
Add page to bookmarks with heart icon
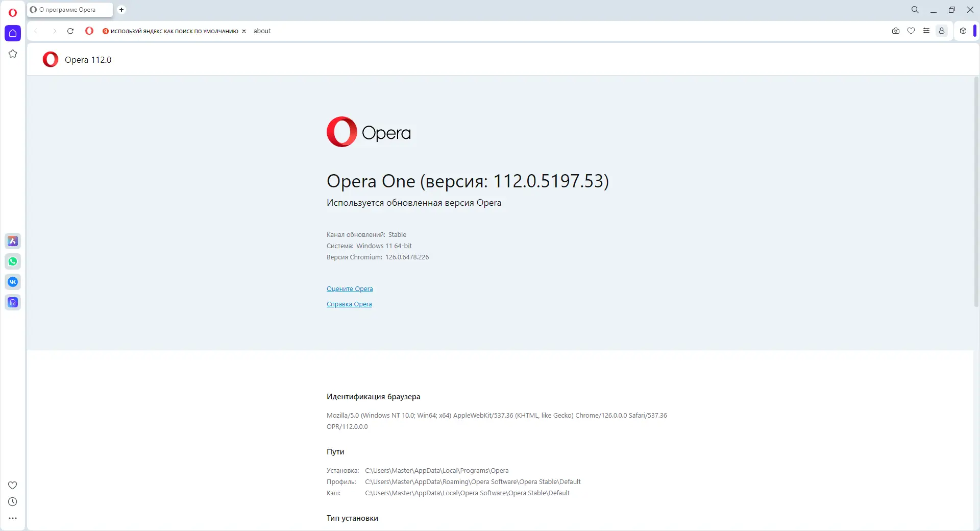pos(911,31)
